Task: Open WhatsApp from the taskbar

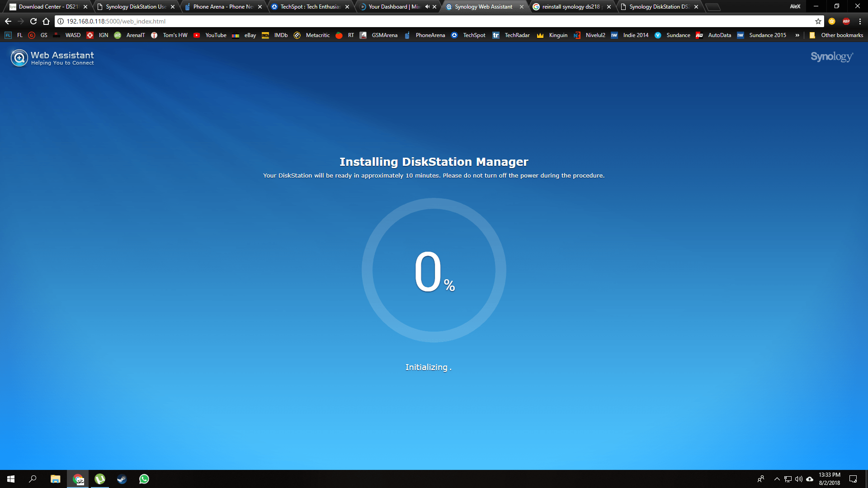Action: coord(144,479)
